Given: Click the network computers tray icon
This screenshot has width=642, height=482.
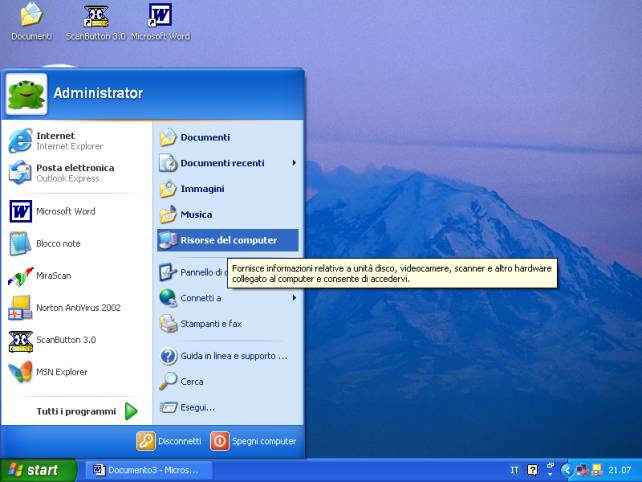Looking at the screenshot, I should (582, 470).
